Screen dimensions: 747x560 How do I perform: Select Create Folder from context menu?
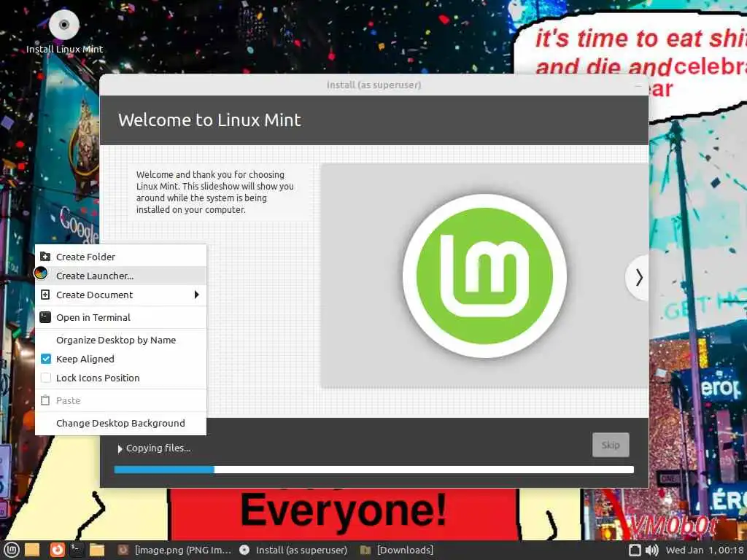[x=120, y=257]
